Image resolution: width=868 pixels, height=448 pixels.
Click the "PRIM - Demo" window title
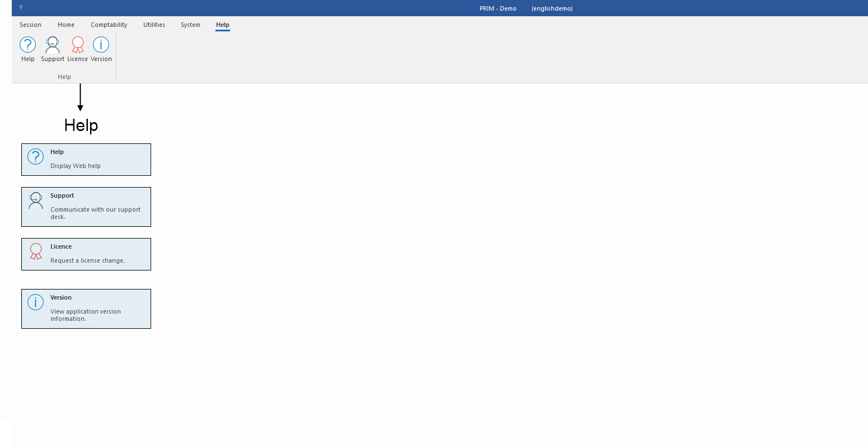498,8
